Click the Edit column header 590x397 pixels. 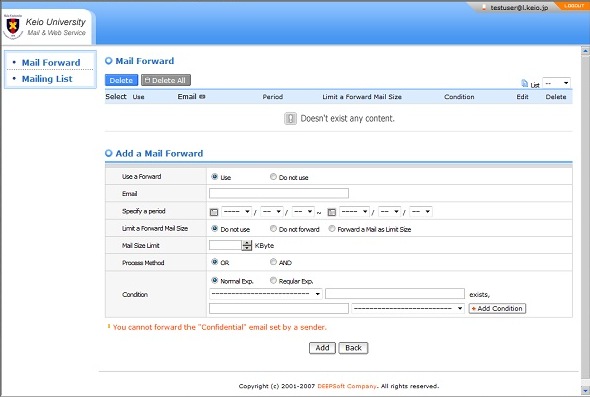tap(522, 97)
